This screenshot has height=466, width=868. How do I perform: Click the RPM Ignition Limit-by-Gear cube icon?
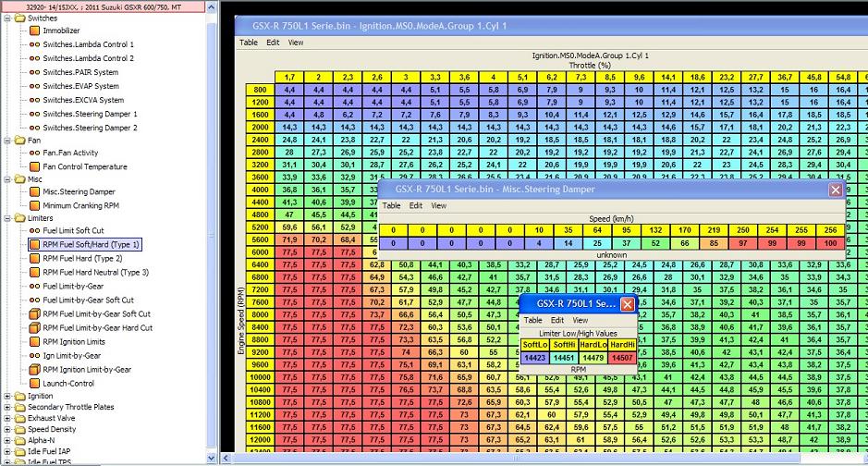[x=35, y=370]
